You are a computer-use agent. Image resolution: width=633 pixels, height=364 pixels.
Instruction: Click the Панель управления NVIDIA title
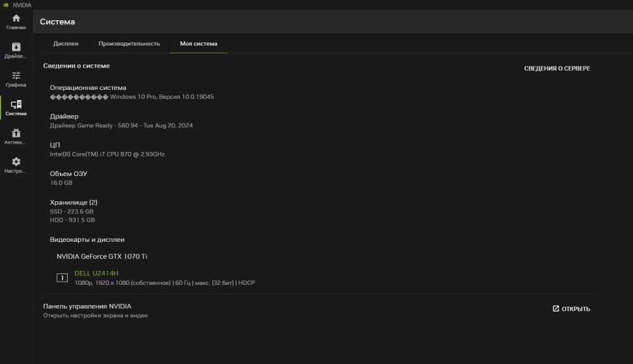(87, 306)
